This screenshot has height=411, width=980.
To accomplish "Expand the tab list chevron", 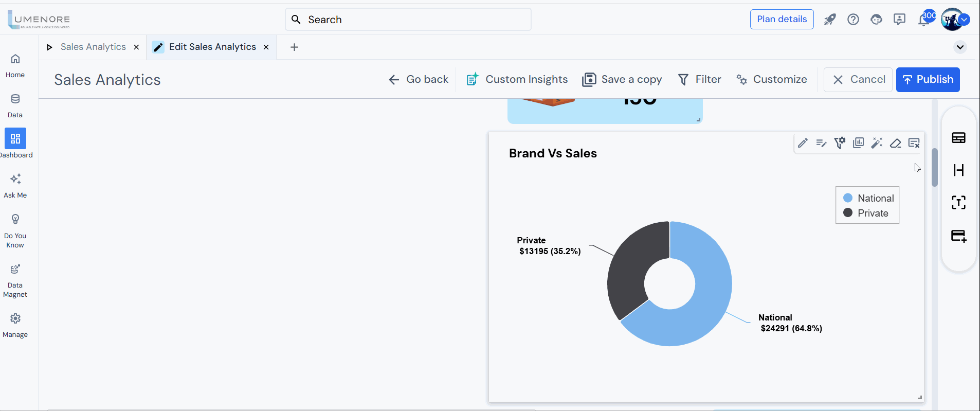I will coord(960,47).
